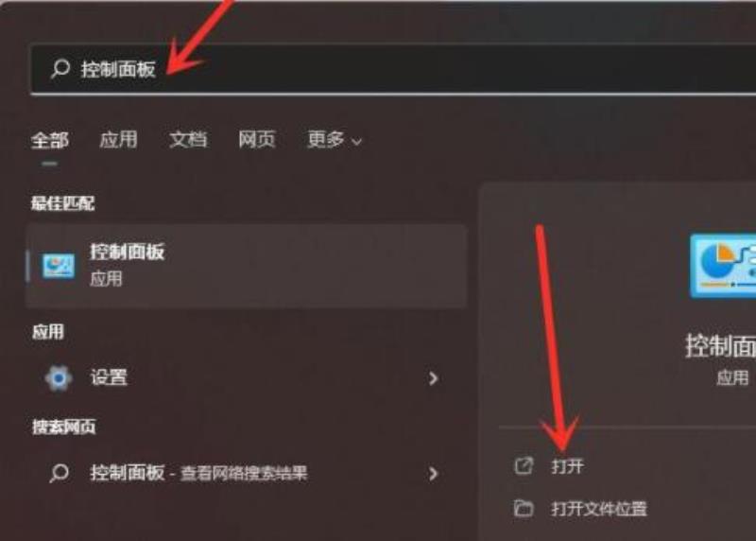Click the 打开 external-link icon
This screenshot has width=756, height=541.
coord(524,466)
